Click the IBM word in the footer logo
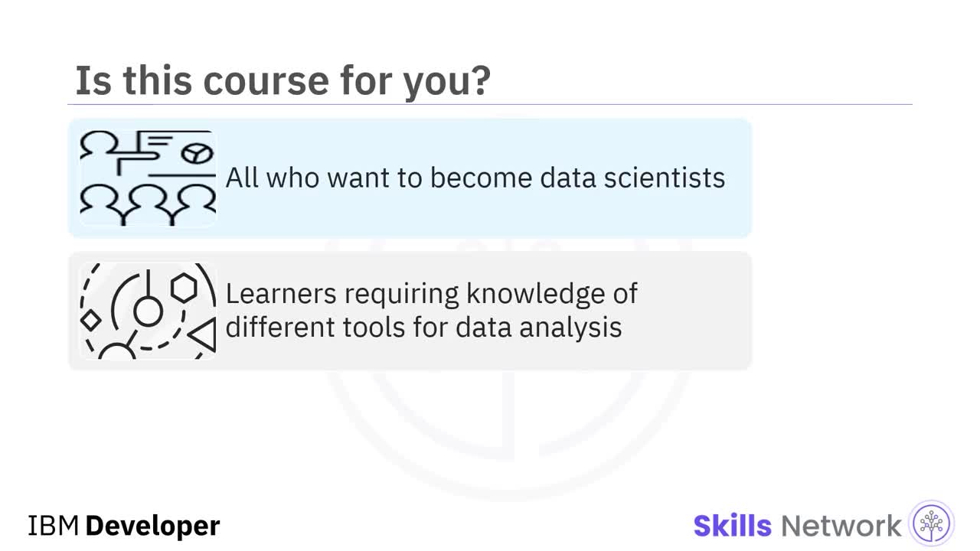The width and height of the screenshot is (980, 551). [54, 526]
